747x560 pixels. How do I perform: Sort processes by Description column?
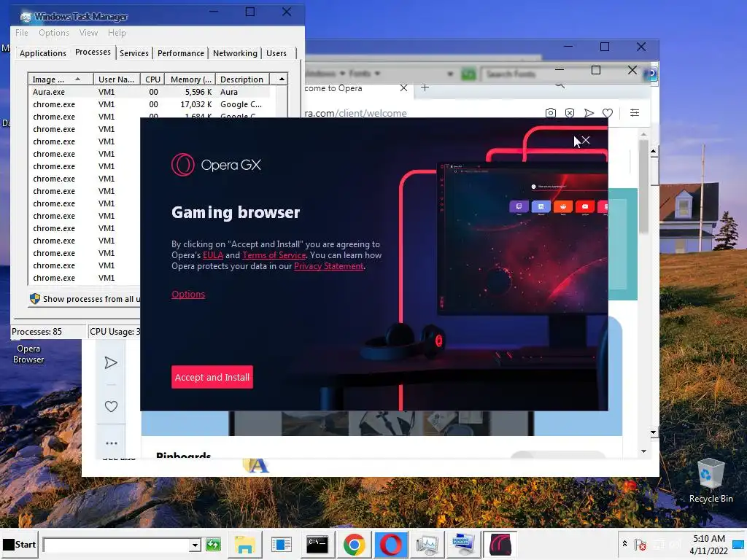tap(242, 79)
